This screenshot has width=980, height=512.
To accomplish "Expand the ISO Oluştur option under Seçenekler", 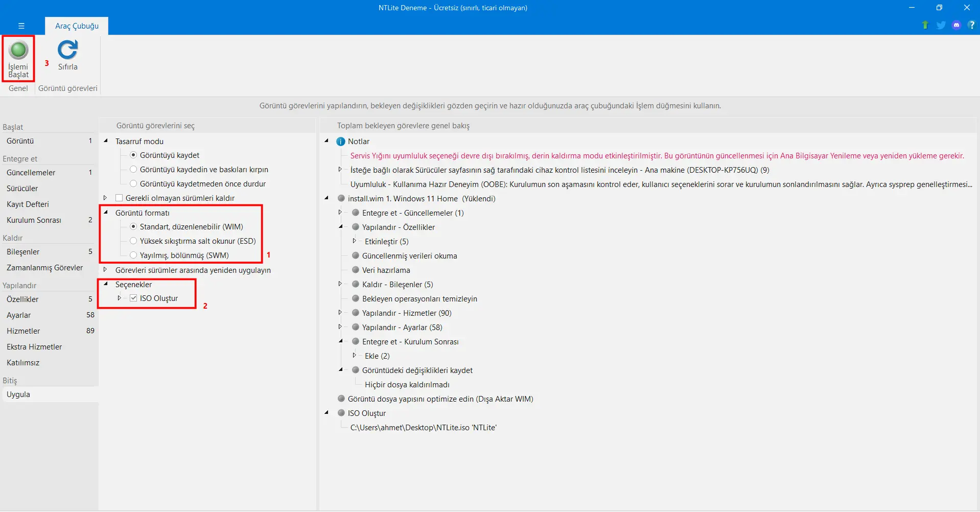I will [120, 298].
